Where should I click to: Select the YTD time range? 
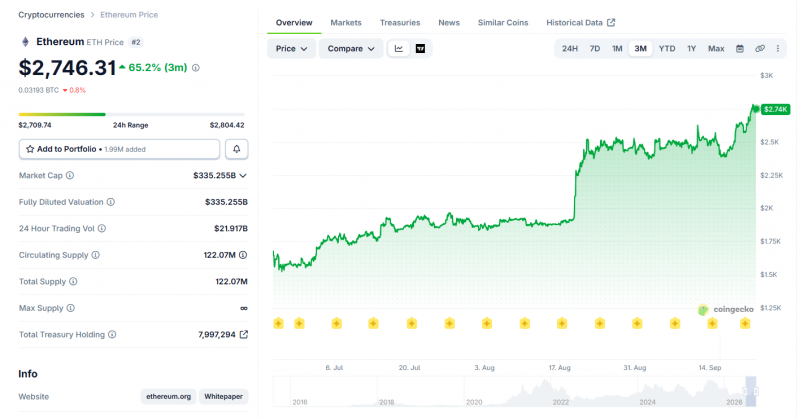(x=667, y=48)
